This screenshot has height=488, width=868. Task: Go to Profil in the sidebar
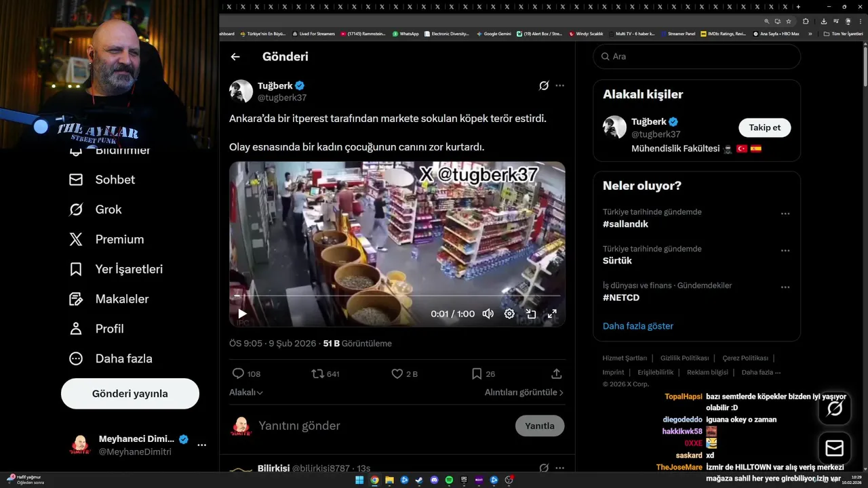pos(96,329)
